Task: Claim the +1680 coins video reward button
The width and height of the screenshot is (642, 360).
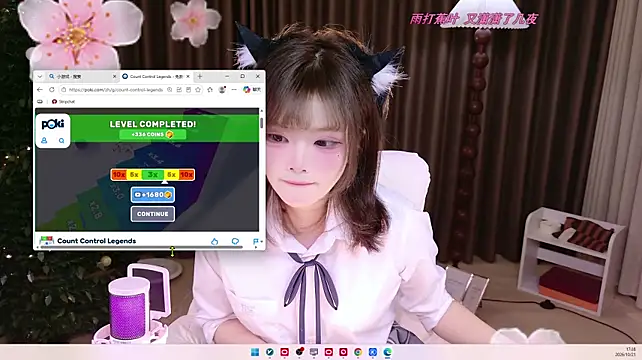Action: coord(153,195)
